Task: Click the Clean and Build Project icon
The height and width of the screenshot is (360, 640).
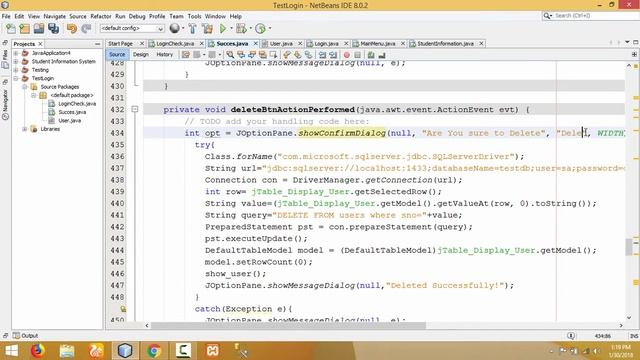Action: [x=207, y=29]
